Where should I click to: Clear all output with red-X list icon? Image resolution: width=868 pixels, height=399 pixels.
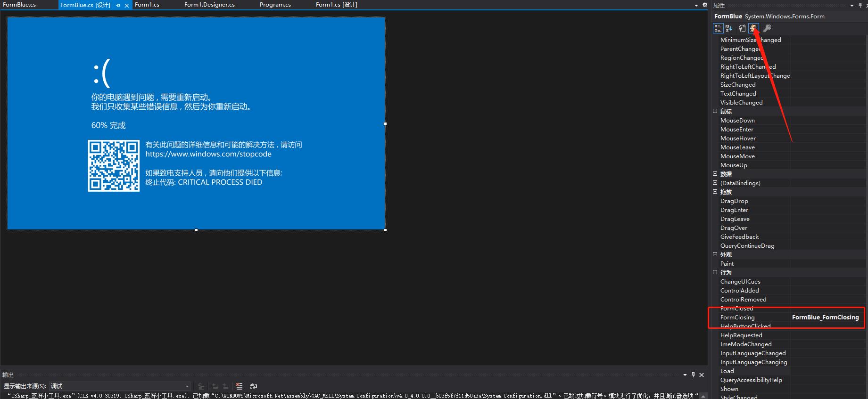coord(240,386)
